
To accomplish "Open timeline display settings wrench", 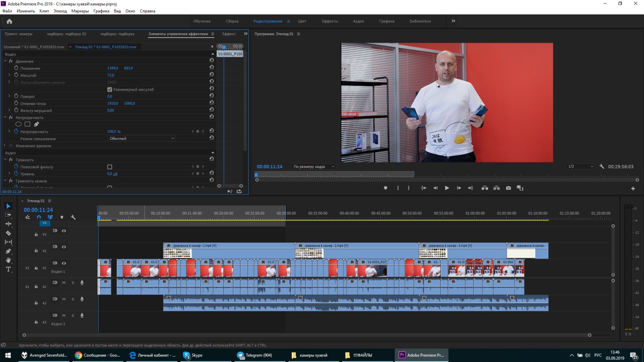I will [73, 217].
